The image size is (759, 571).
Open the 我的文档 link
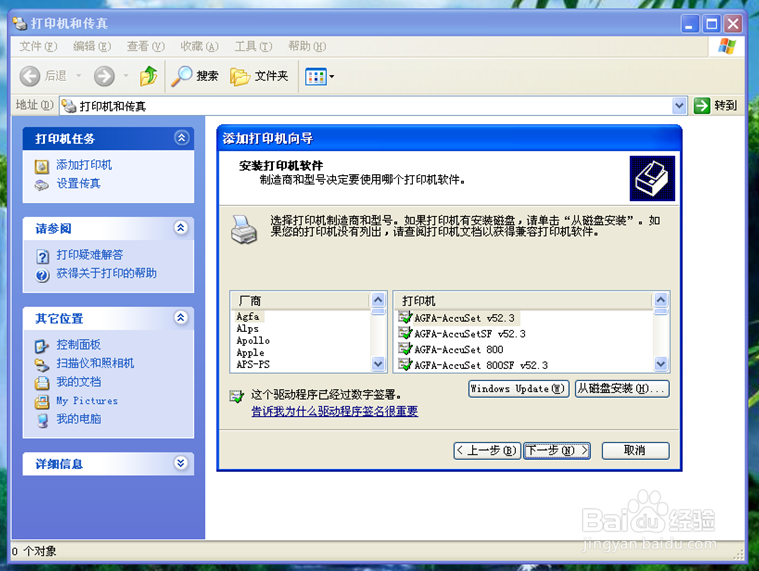pos(78,382)
